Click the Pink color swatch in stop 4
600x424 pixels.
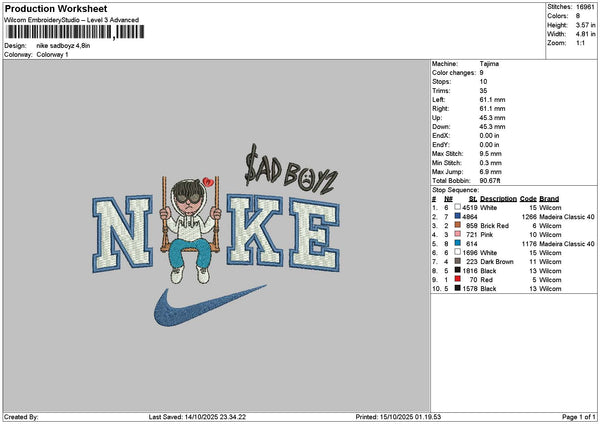pyautogui.click(x=457, y=234)
